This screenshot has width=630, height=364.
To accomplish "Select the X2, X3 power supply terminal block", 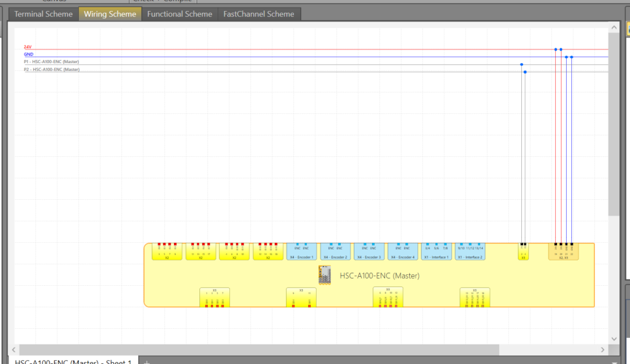I will [564, 251].
